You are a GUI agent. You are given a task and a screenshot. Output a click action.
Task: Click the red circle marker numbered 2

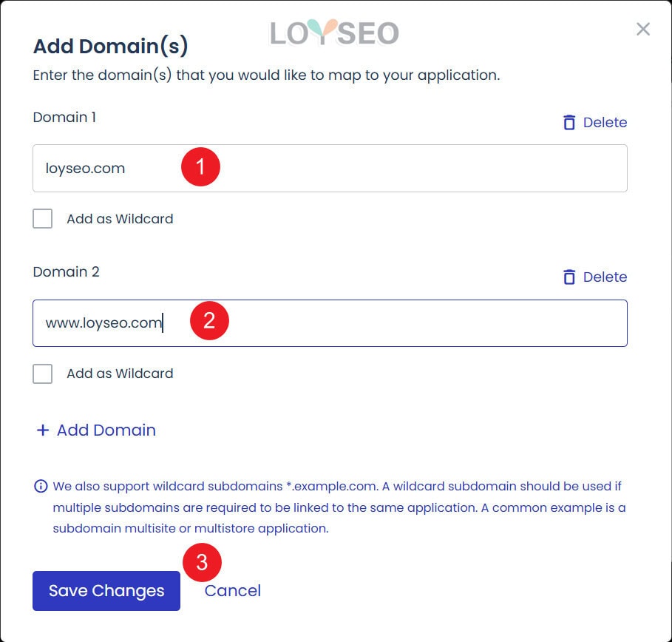click(209, 322)
